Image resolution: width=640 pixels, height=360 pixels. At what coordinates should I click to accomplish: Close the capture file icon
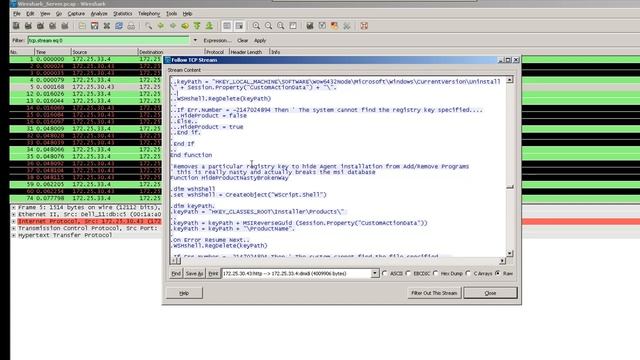point(107,26)
